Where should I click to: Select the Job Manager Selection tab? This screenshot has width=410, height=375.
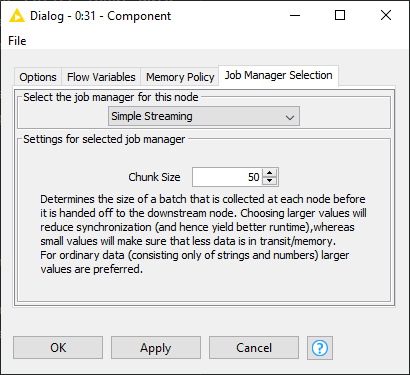[278, 75]
